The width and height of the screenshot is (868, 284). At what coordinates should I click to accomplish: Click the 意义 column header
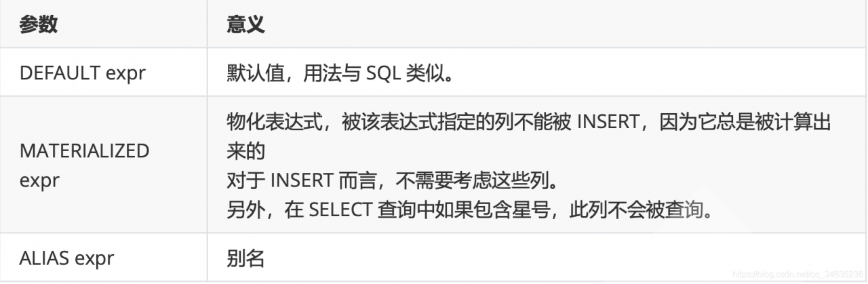(x=245, y=24)
